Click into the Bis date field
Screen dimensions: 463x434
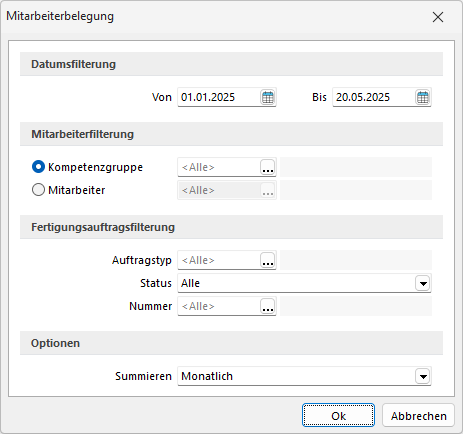click(x=374, y=97)
